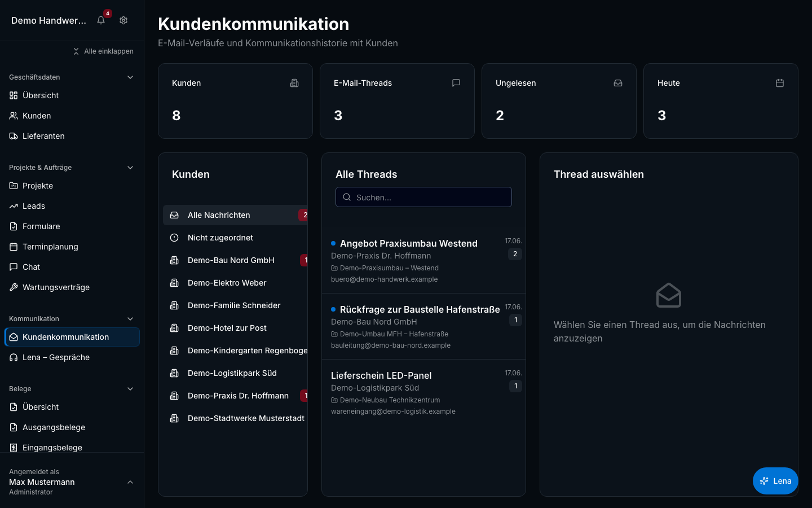Open thread Lieferschein LED-Panel

pos(423,392)
